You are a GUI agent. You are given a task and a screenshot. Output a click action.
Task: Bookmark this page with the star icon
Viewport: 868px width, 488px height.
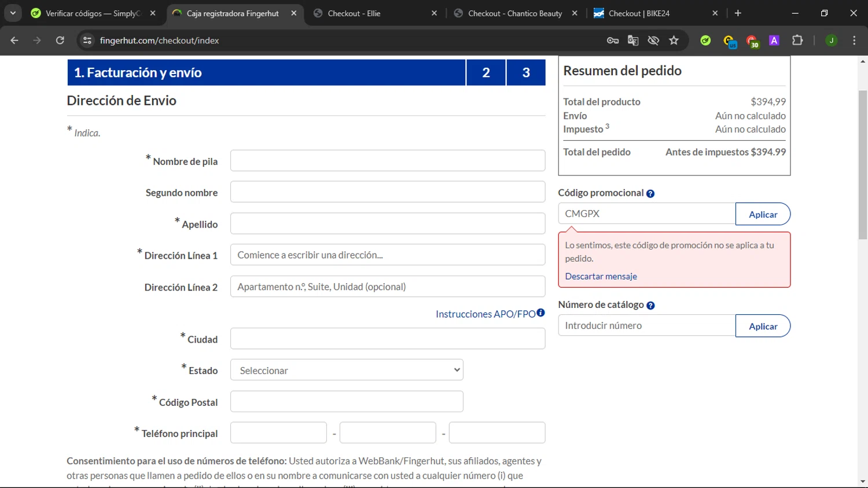click(x=674, y=41)
